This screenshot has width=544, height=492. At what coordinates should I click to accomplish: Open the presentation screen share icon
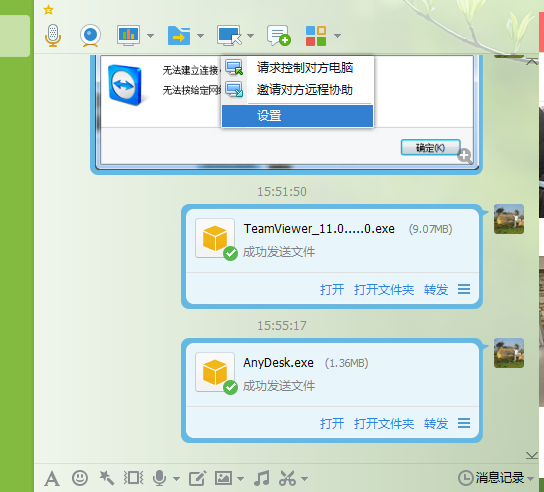coord(128,35)
